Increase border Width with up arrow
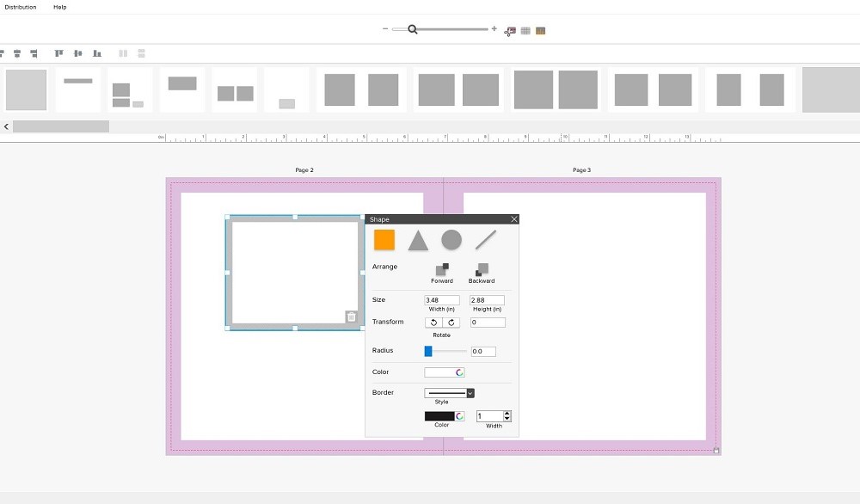Screen dimensions: 860x504 pyautogui.click(x=507, y=413)
